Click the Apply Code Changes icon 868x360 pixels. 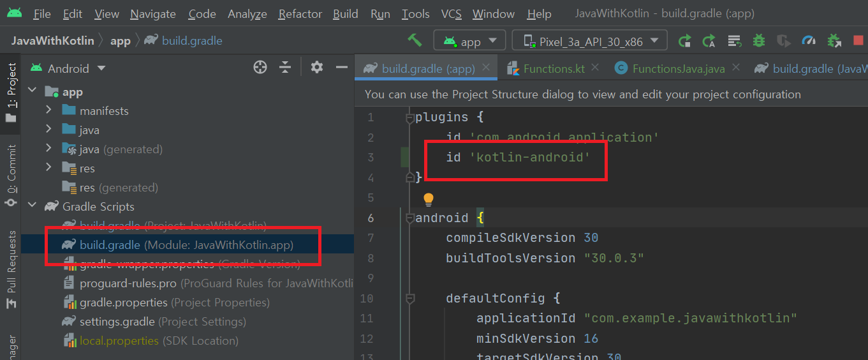pyautogui.click(x=734, y=41)
